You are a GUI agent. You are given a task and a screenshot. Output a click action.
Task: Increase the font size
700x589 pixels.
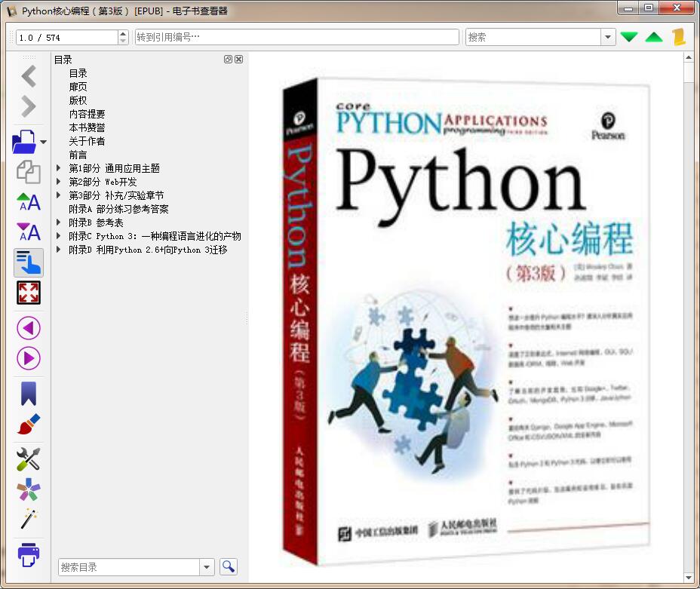pos(28,202)
